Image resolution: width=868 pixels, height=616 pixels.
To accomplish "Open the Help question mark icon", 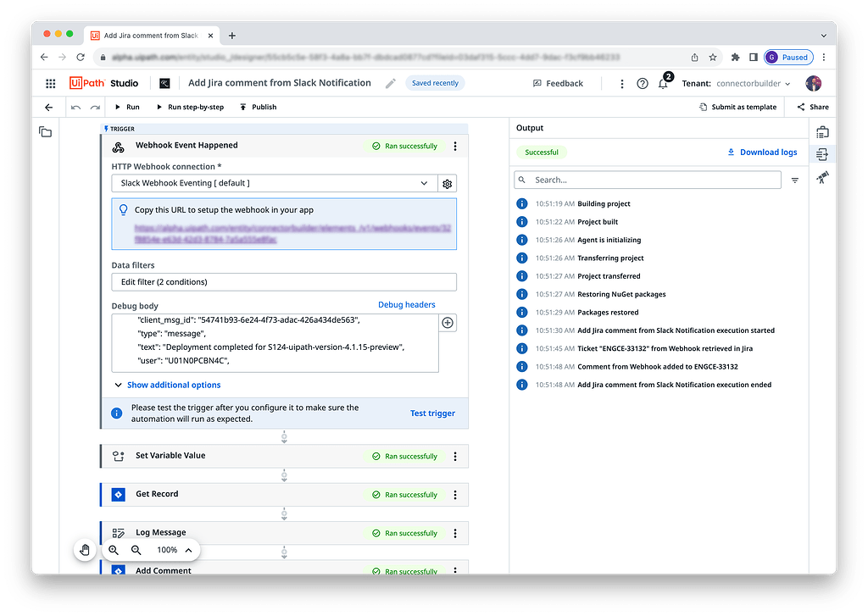I will click(x=642, y=83).
